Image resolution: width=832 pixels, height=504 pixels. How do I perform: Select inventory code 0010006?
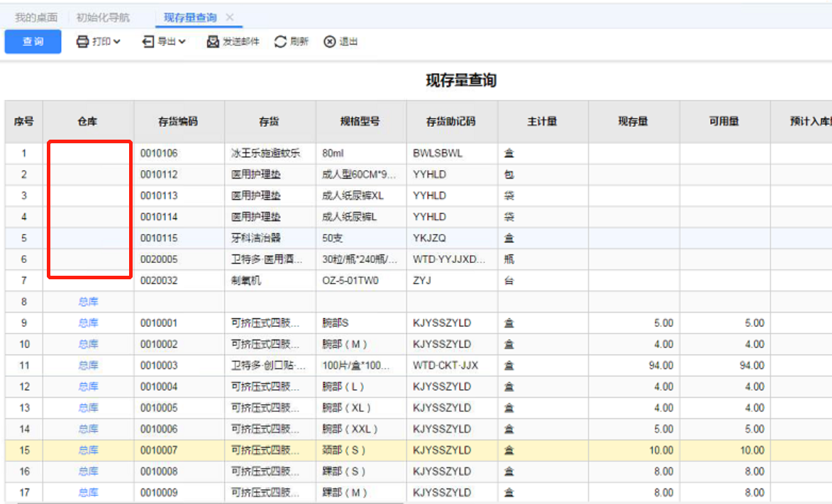pos(159,429)
